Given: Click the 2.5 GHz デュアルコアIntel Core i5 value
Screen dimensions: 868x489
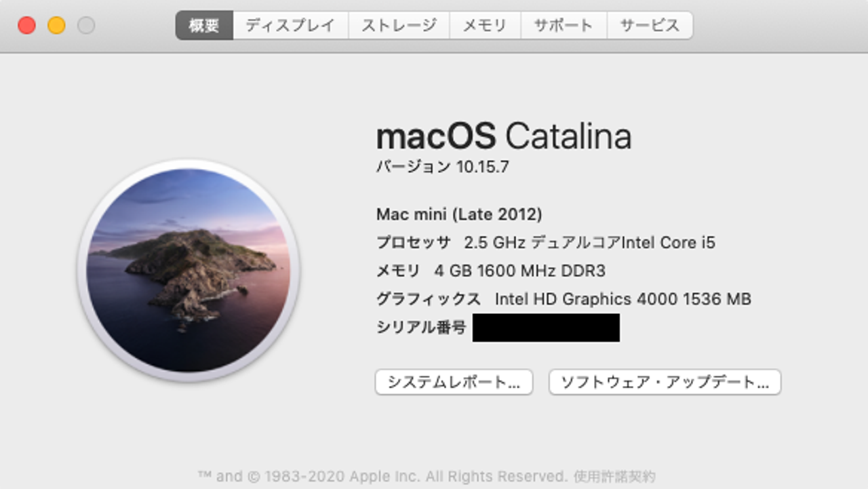Looking at the screenshot, I should [589, 242].
